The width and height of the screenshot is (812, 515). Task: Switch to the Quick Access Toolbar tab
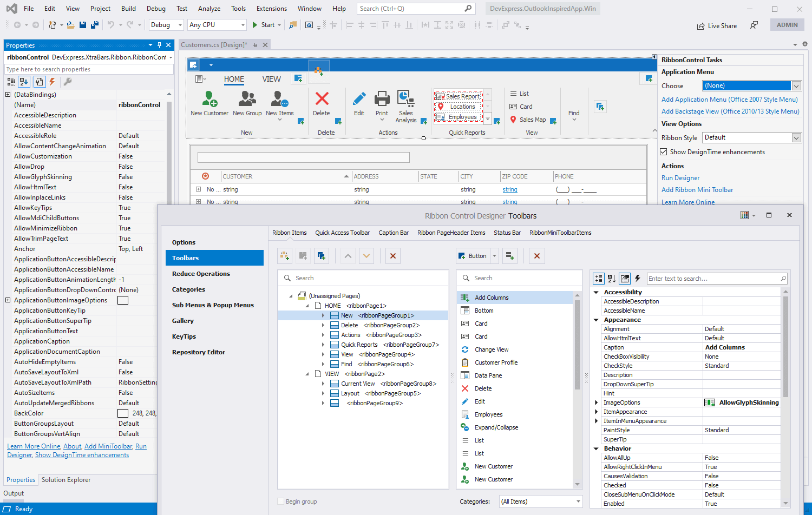coord(342,233)
